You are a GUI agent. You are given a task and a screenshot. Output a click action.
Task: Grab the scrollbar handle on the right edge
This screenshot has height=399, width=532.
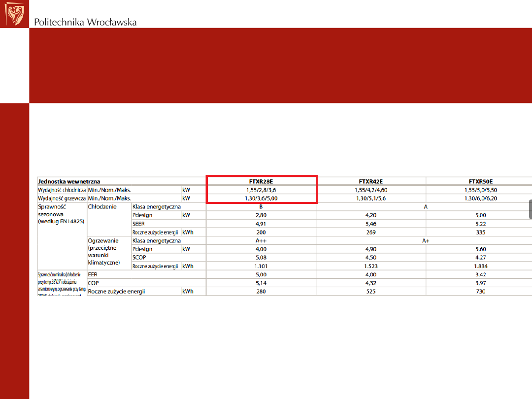coord(530,209)
